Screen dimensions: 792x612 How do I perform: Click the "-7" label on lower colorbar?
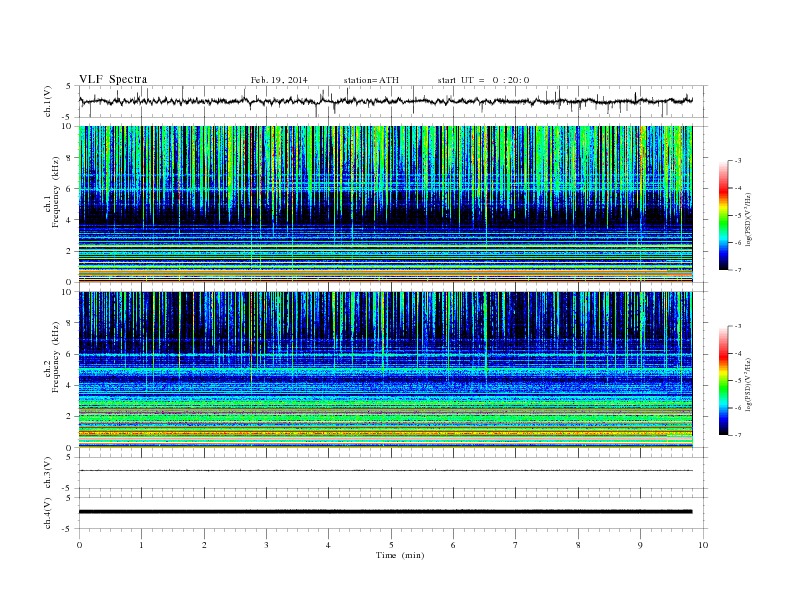(738, 435)
